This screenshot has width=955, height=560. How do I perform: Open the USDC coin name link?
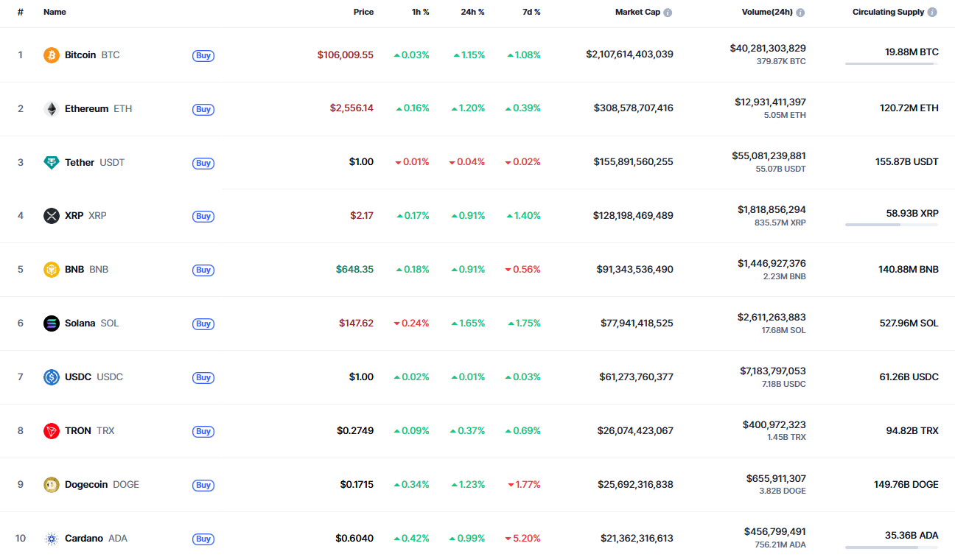point(78,377)
